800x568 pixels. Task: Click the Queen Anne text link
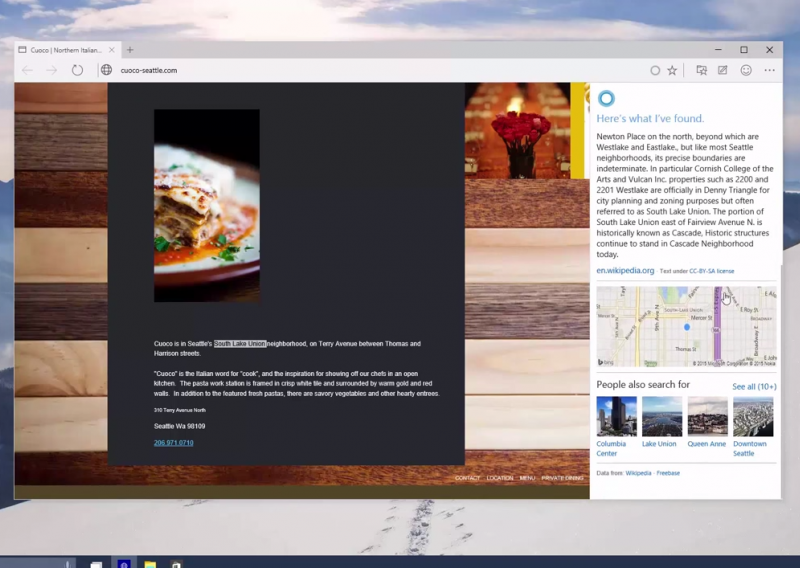[707, 443]
